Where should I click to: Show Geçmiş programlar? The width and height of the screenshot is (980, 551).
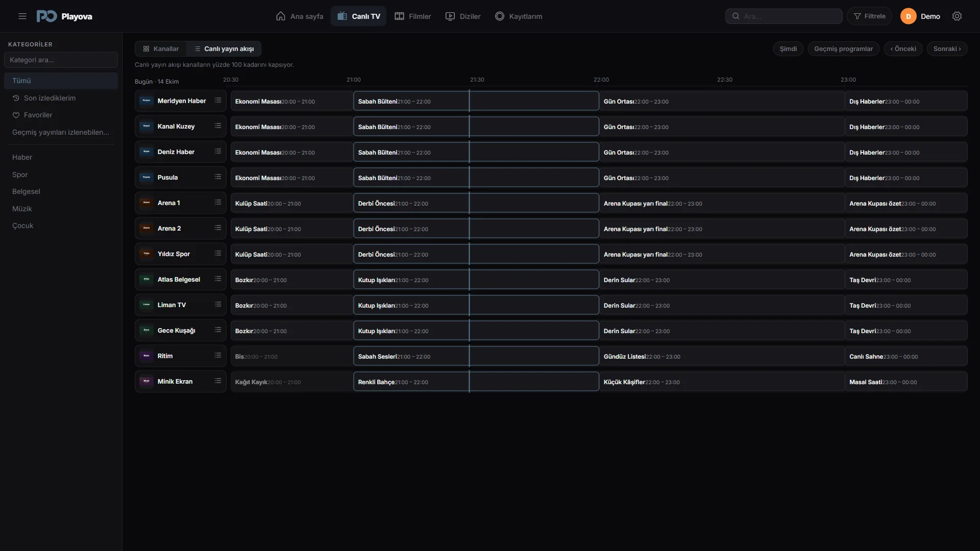tap(843, 49)
